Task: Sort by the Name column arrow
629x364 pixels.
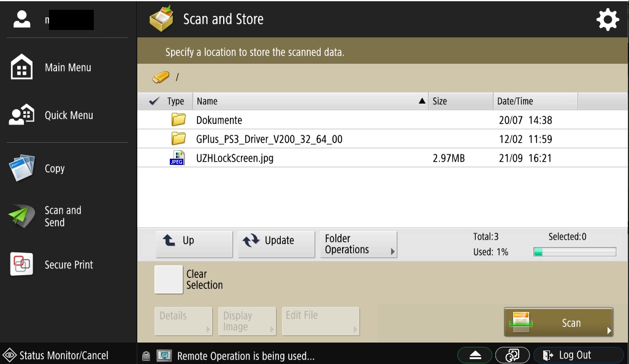Action: 422,101
